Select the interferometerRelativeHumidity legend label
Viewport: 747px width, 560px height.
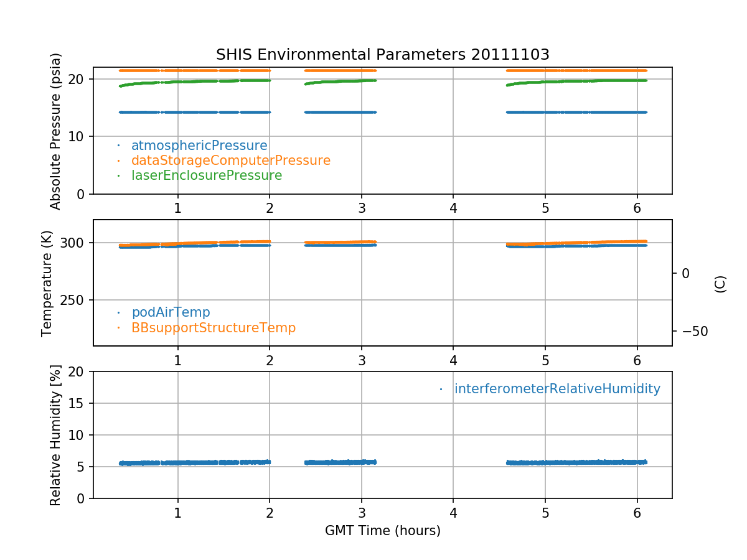pos(557,389)
